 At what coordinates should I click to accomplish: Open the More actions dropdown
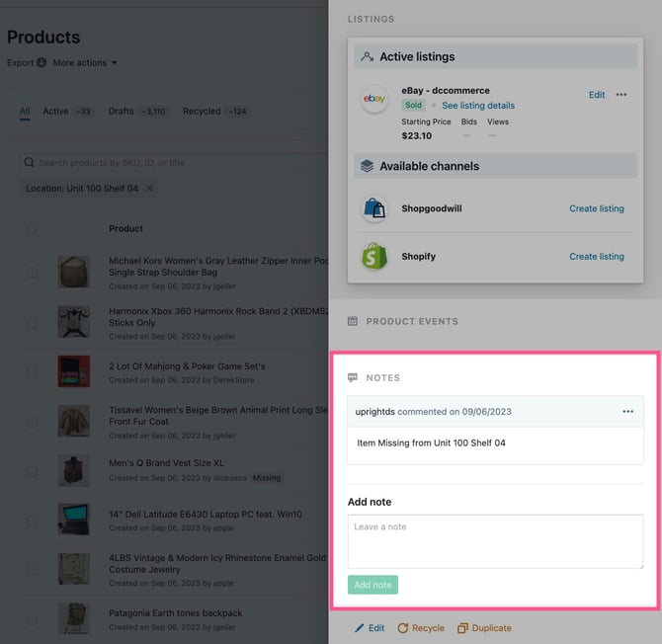tap(85, 63)
